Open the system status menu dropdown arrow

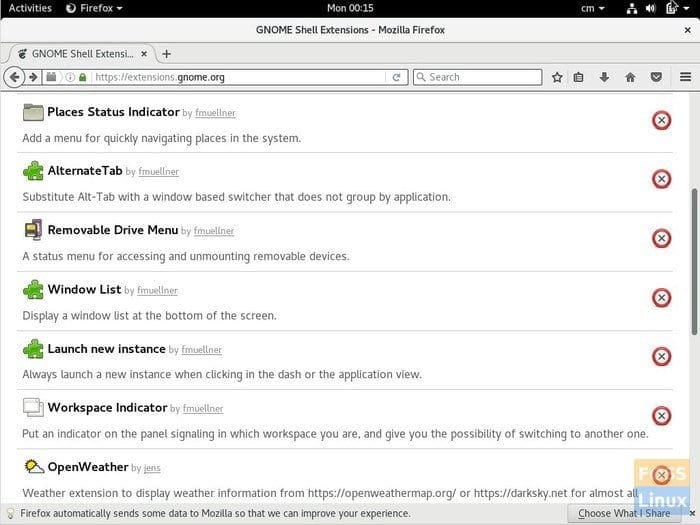(689, 8)
